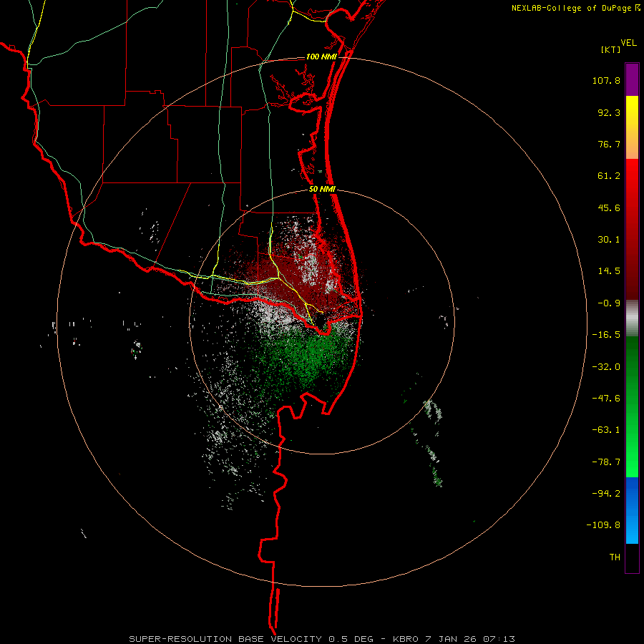
Task: Select the -109.8 velocity scale value
Action: tap(603, 525)
